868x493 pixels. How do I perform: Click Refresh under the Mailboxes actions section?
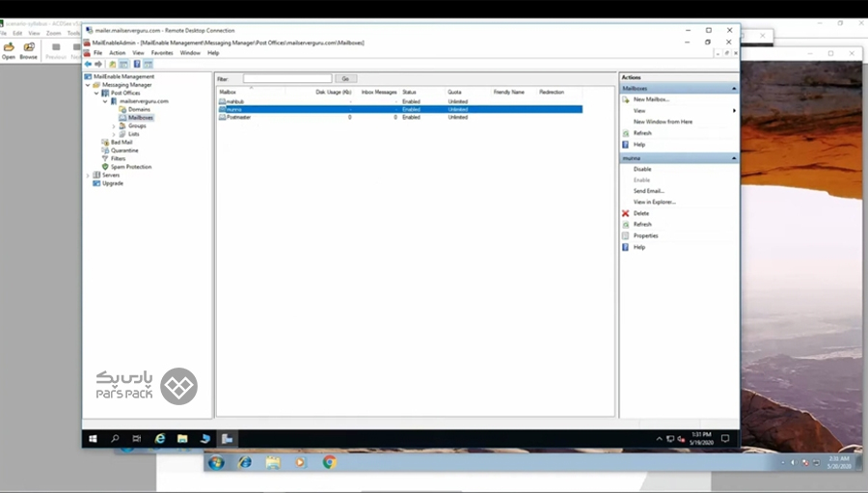(642, 133)
